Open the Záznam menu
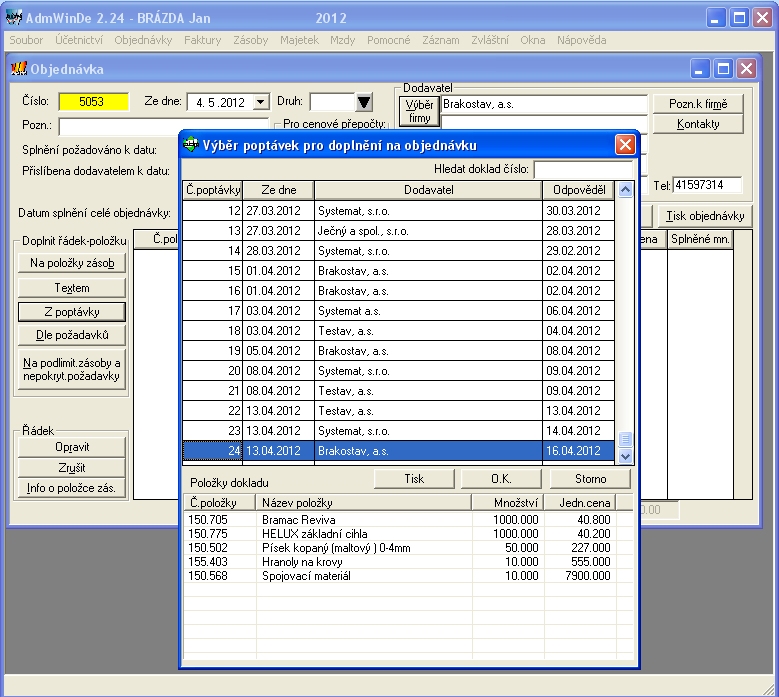 (441, 40)
